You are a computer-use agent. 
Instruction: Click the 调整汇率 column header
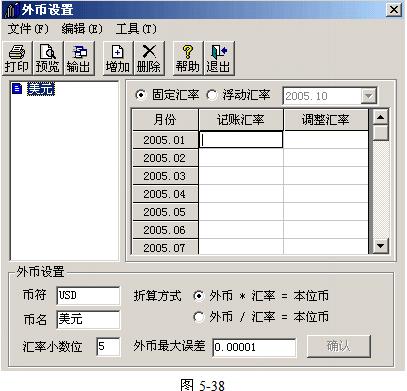(x=326, y=120)
